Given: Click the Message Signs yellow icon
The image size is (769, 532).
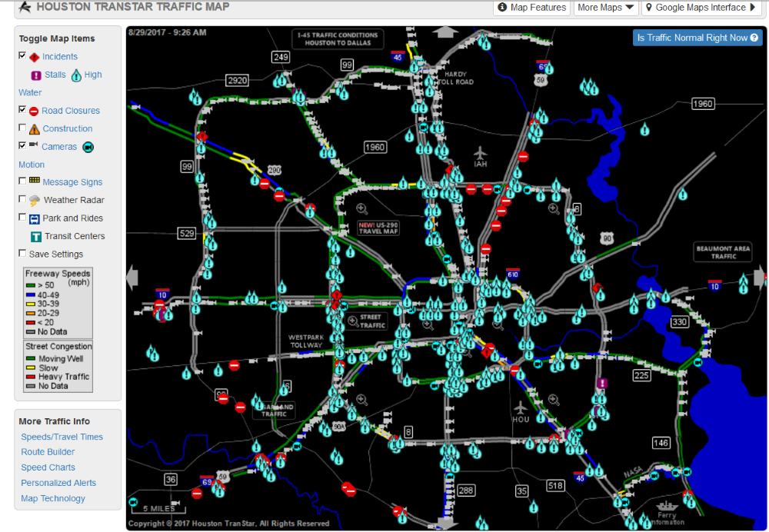Looking at the screenshot, I should tap(35, 181).
